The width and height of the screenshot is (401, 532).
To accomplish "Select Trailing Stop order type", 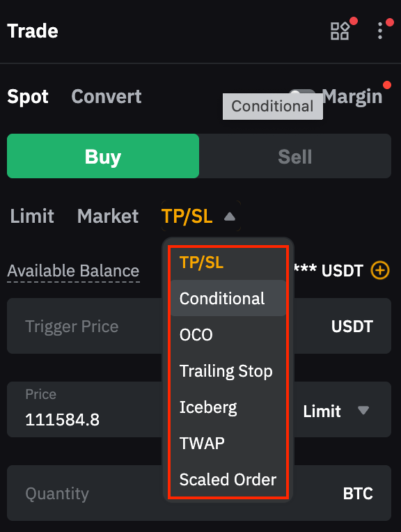I will pyautogui.click(x=228, y=371).
